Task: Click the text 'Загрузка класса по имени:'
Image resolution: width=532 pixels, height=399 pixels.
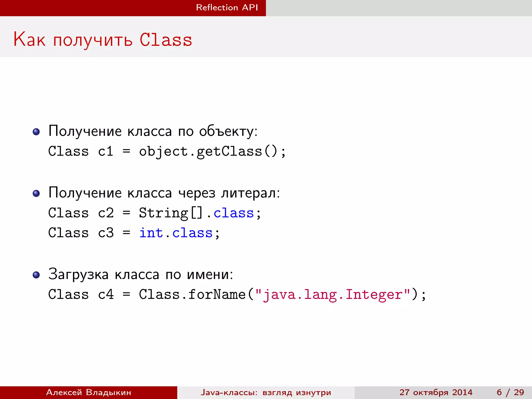Action: pos(141,274)
